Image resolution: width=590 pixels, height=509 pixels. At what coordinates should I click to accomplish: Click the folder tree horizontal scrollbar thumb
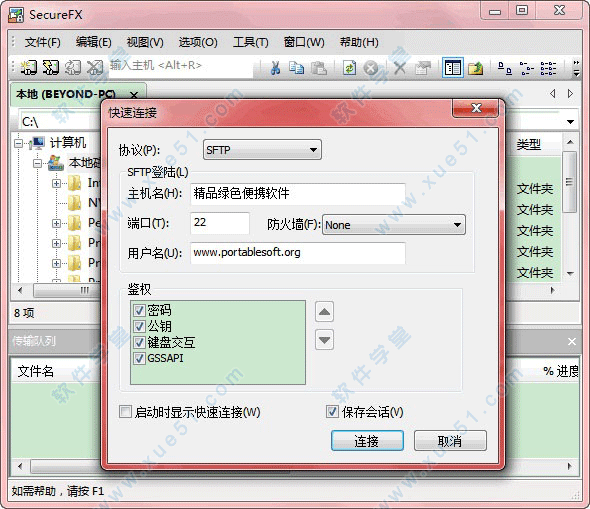(x=66, y=290)
